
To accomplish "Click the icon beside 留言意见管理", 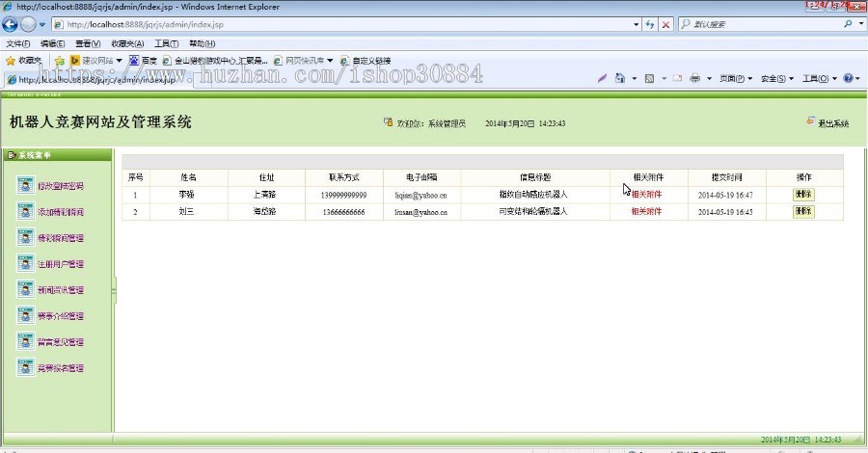I will (x=25, y=341).
